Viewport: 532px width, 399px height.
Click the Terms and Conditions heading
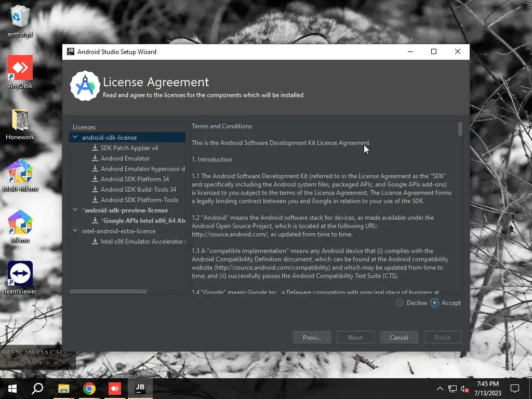222,126
